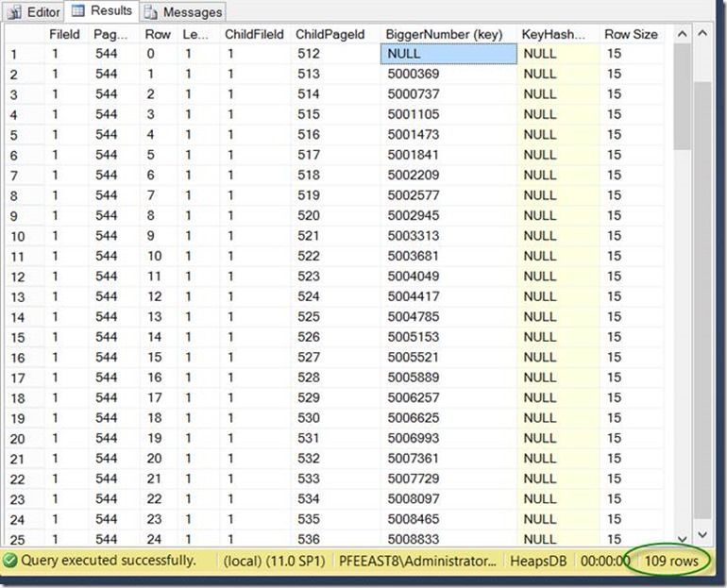Click the BiggerNumber value 5000737

414,94
